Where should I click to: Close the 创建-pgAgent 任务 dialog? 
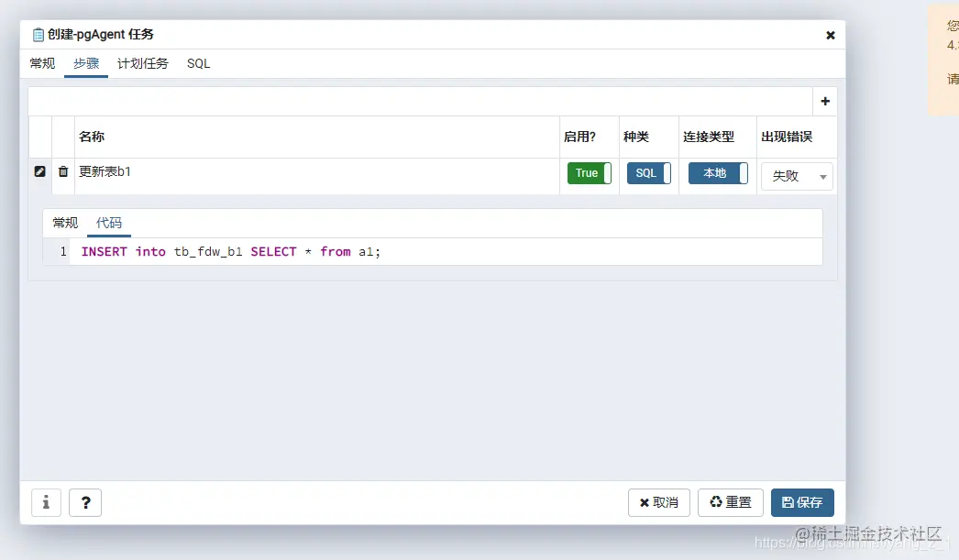(x=830, y=36)
